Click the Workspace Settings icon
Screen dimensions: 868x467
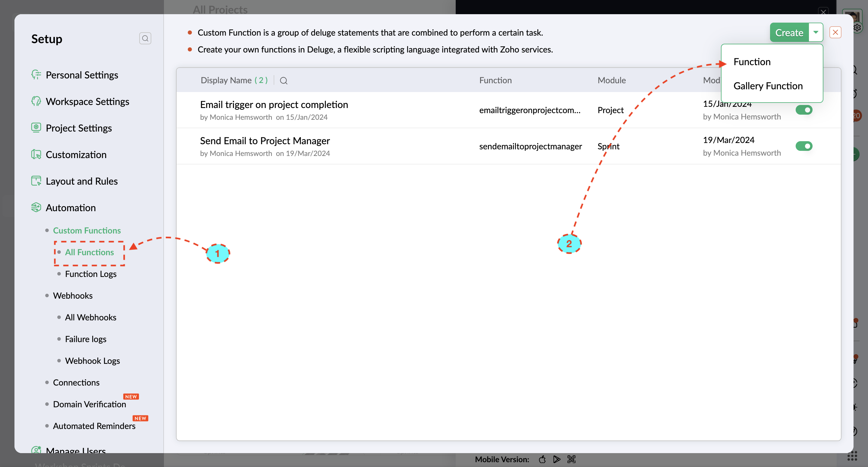click(36, 101)
